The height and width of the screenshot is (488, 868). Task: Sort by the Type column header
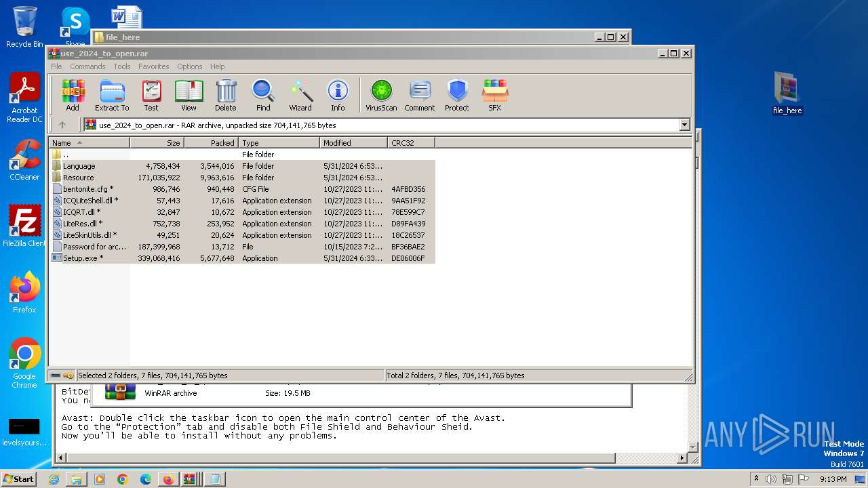click(279, 143)
